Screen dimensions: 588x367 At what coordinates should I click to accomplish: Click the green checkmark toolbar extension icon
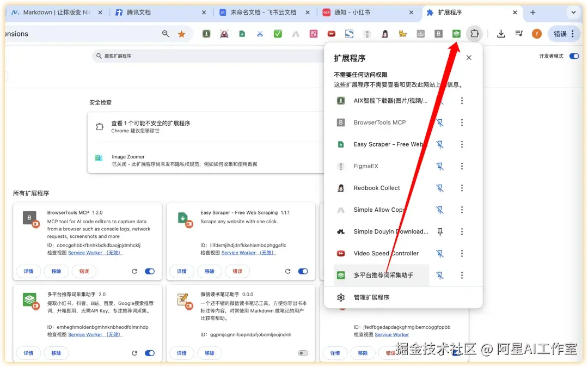(278, 34)
